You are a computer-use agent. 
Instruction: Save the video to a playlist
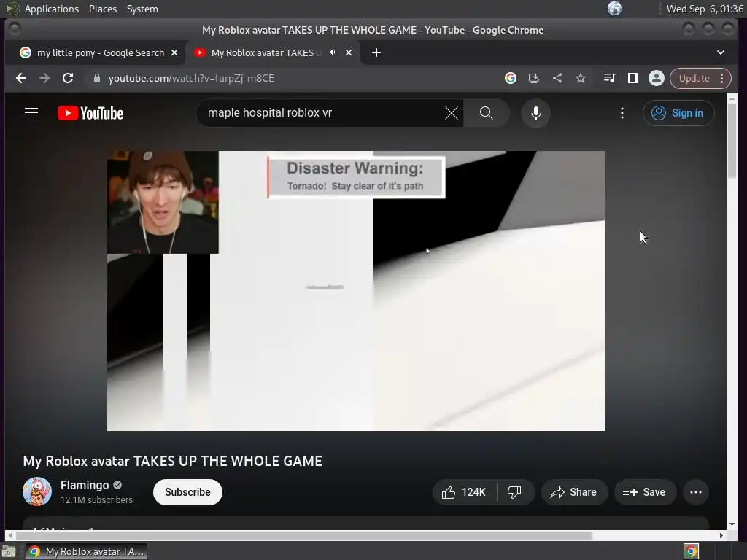(x=645, y=492)
